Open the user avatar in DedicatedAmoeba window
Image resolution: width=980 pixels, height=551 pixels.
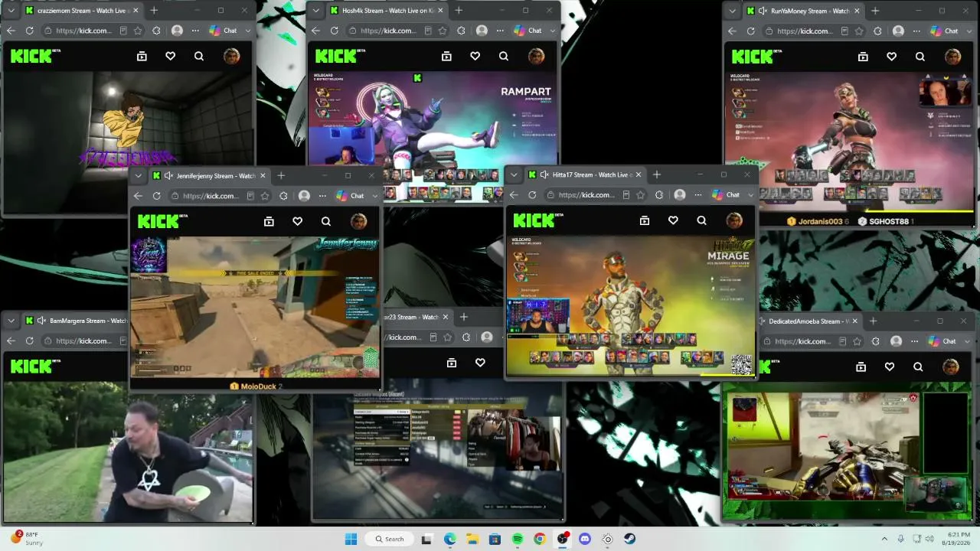[950, 367]
